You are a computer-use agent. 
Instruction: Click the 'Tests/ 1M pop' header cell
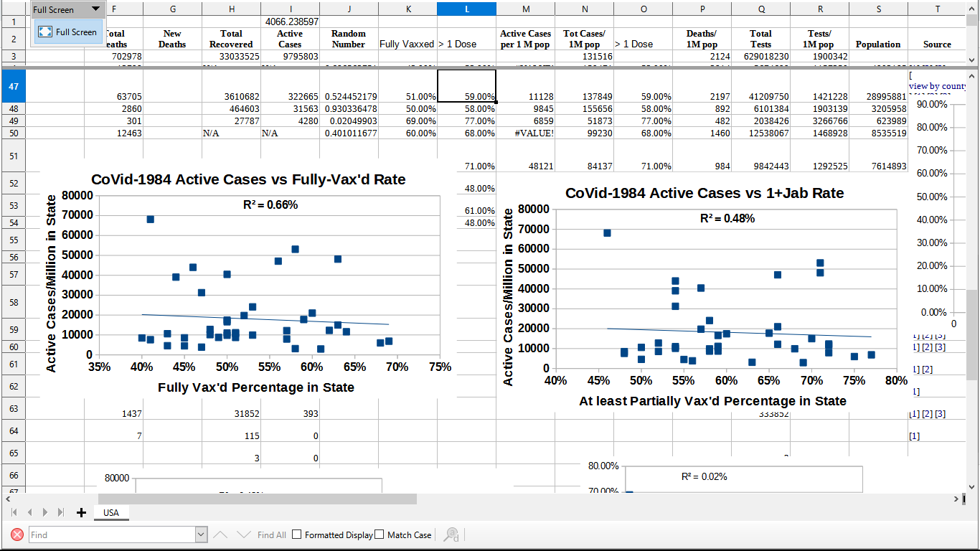coord(819,39)
